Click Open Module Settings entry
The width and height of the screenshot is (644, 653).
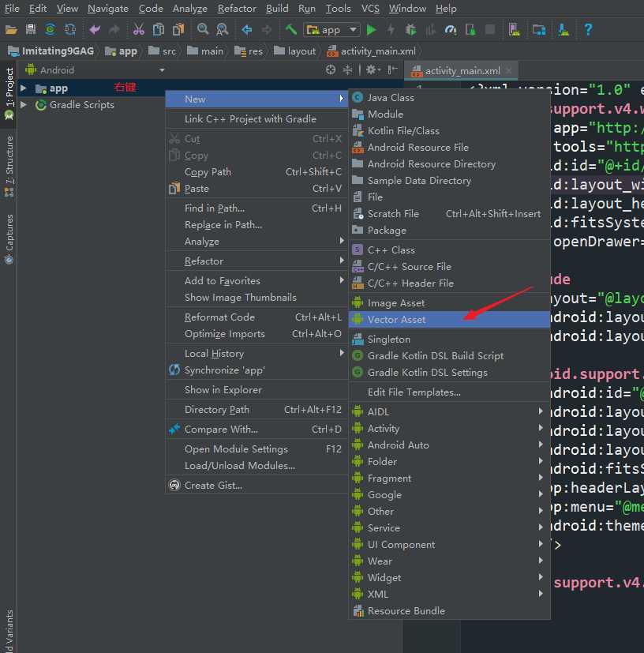256,449
